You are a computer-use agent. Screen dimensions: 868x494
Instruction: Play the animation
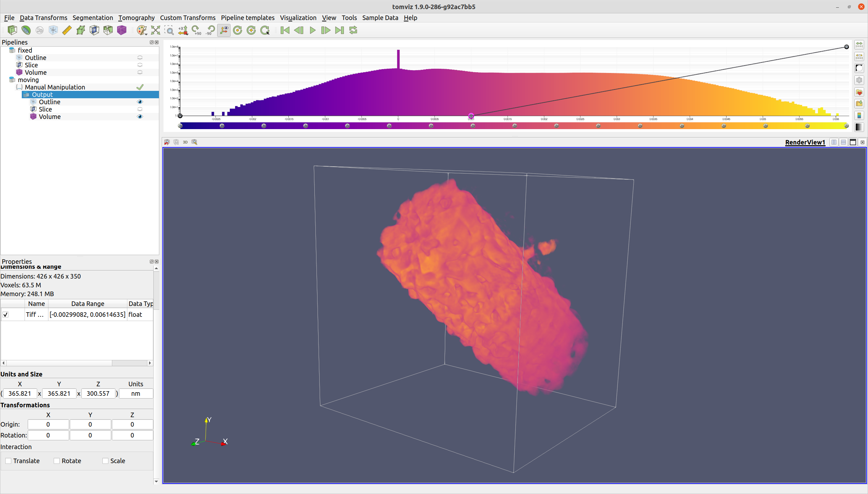(x=312, y=31)
